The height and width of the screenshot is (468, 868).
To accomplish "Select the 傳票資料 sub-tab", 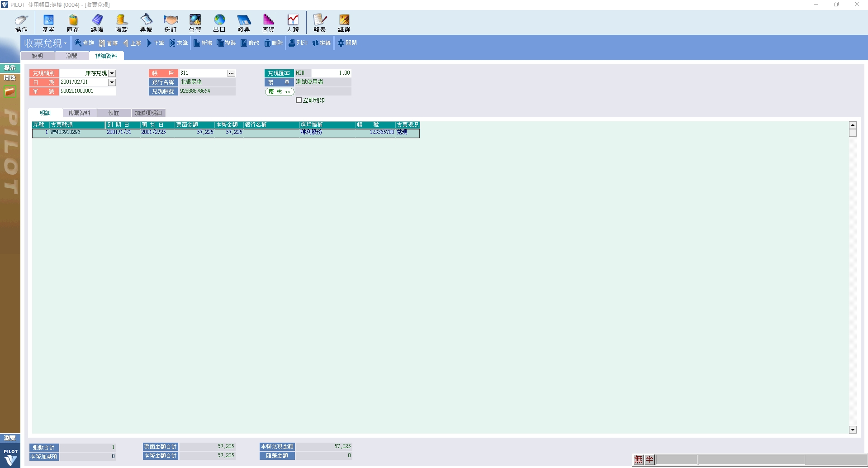I will click(79, 113).
